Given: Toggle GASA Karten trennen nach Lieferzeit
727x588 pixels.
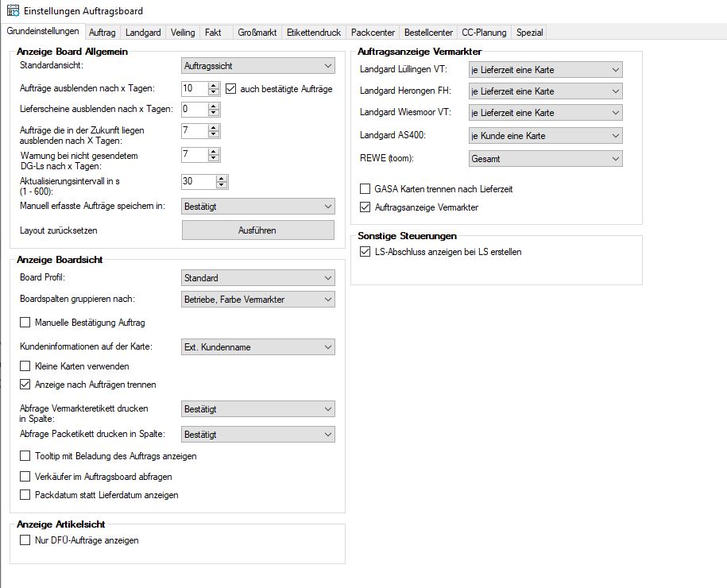Looking at the screenshot, I should point(365,189).
